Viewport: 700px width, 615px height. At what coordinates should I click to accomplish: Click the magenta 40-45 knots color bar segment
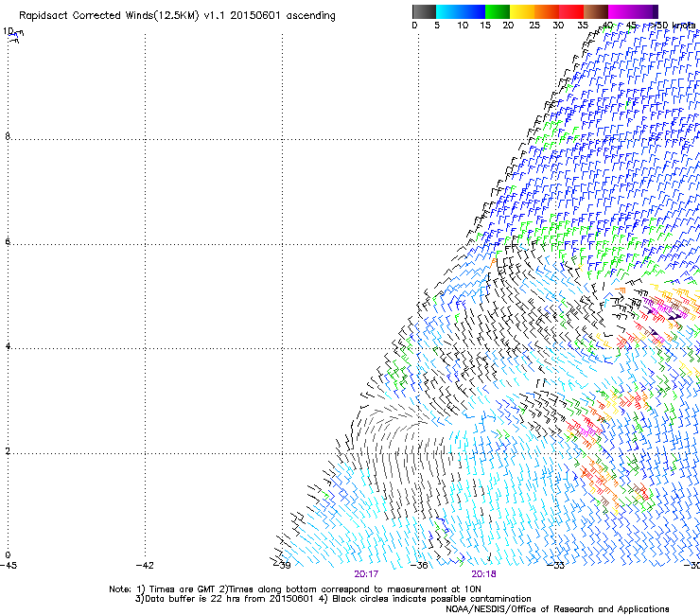621,11
